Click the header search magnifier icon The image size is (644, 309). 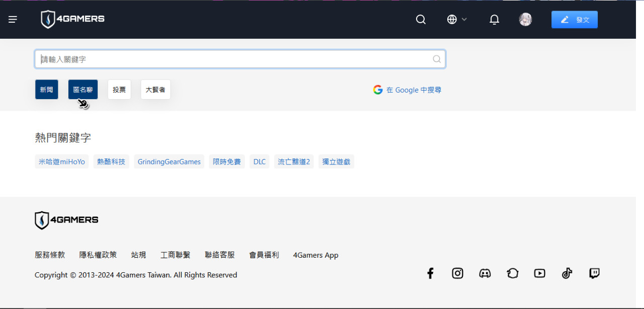click(x=421, y=20)
